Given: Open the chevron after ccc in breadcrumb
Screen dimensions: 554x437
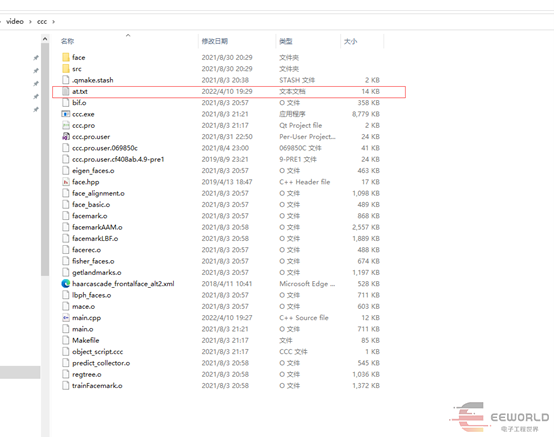Looking at the screenshot, I should pyautogui.click(x=54, y=22).
